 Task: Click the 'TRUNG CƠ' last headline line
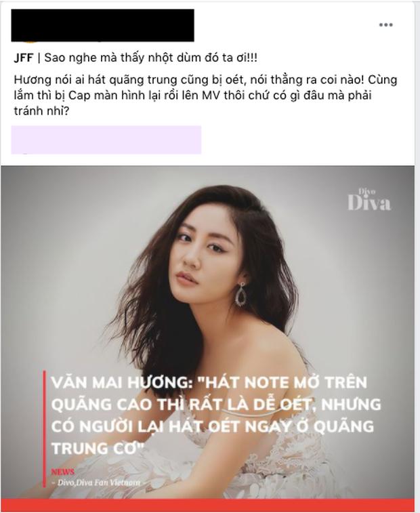[98, 448]
